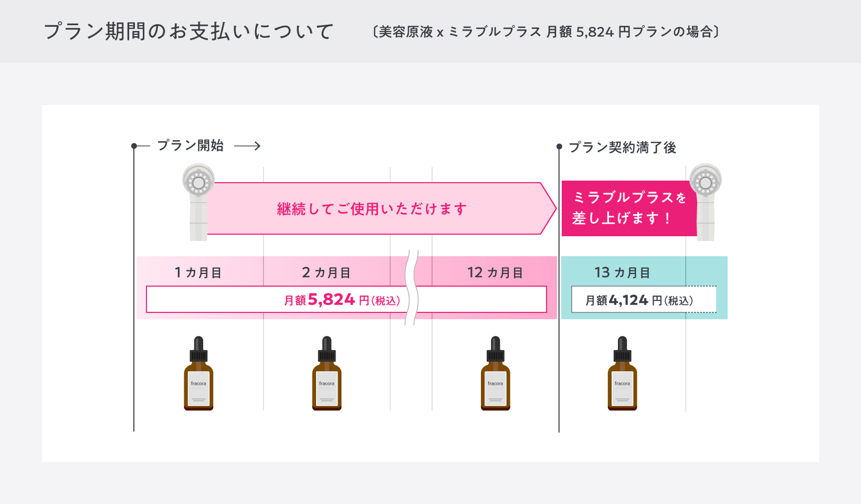
Task: Click the プラン契約満了後 timeline dot
Action: [x=559, y=146]
